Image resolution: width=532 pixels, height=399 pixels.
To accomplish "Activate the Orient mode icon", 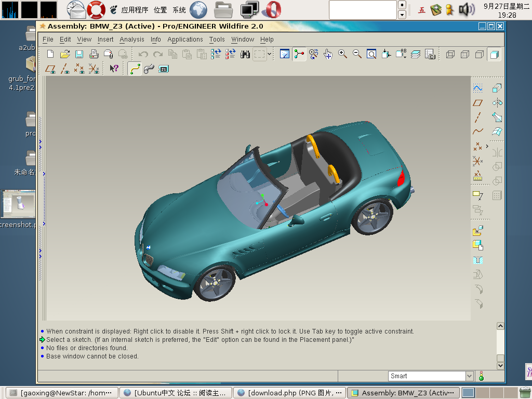I will (313, 54).
